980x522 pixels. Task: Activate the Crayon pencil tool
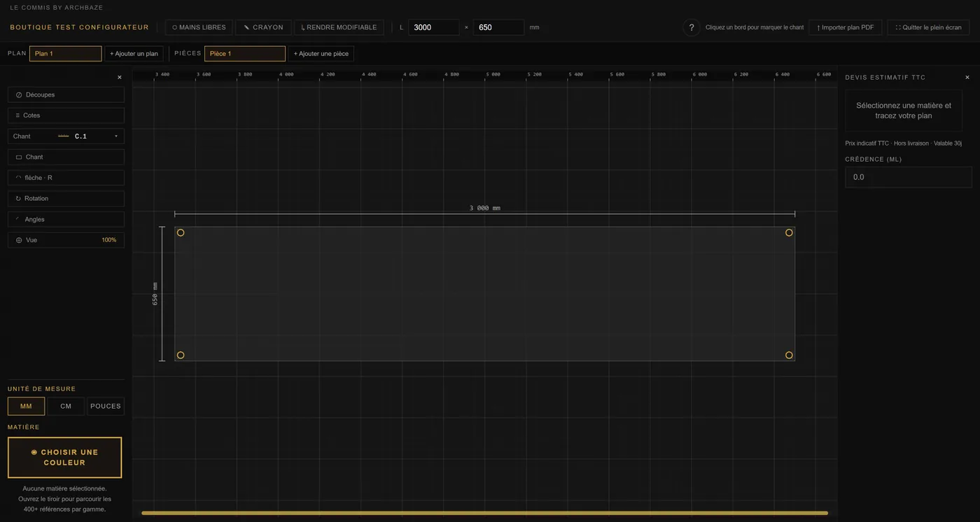263,27
